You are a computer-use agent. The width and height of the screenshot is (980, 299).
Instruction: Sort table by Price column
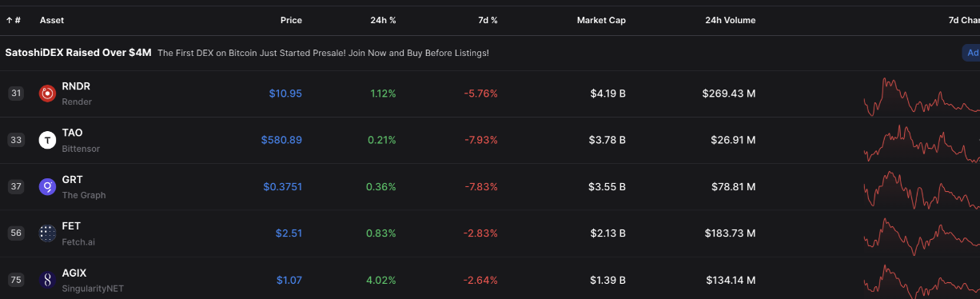[291, 20]
